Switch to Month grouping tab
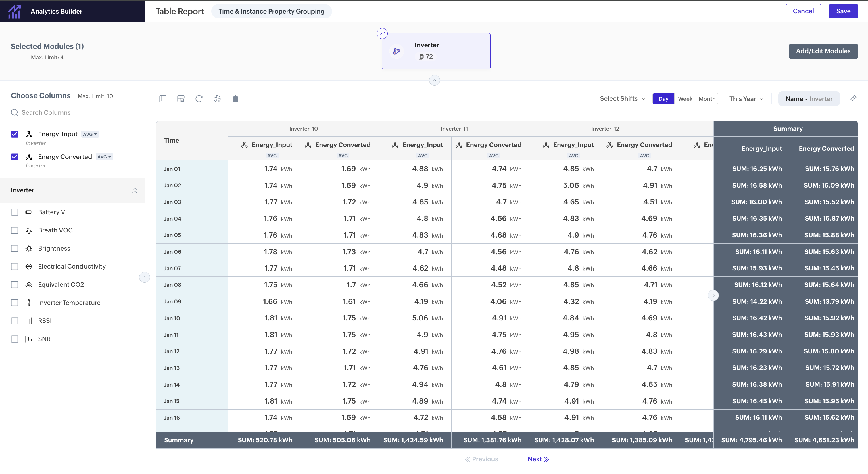868x474 pixels. click(x=706, y=99)
